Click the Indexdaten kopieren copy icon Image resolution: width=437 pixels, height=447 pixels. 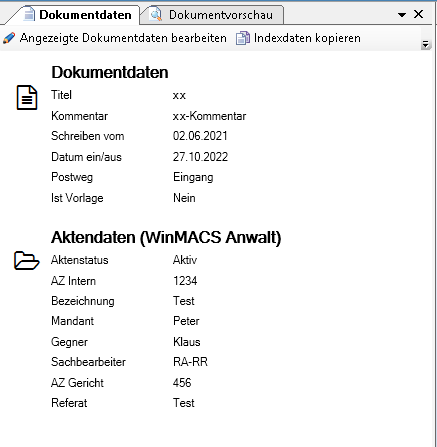pos(243,38)
